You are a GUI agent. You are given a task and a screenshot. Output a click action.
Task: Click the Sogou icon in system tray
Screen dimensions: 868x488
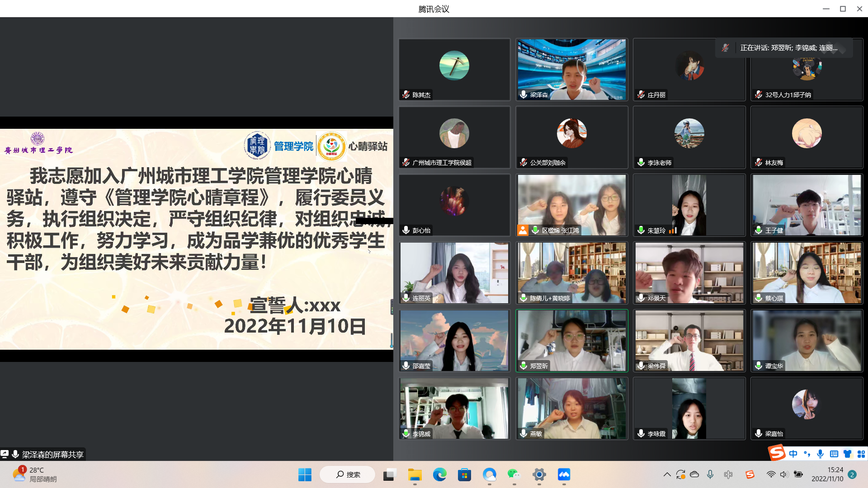pos(750,474)
